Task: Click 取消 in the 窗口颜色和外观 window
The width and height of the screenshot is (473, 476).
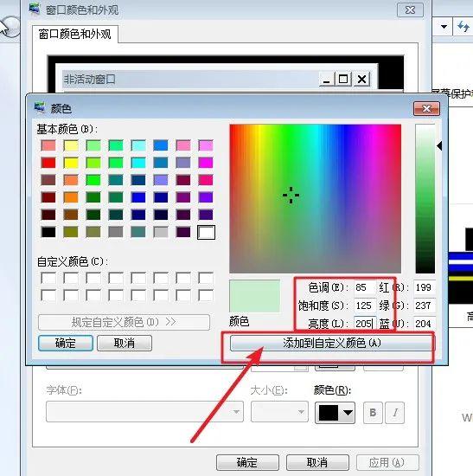Action: pos(317,462)
